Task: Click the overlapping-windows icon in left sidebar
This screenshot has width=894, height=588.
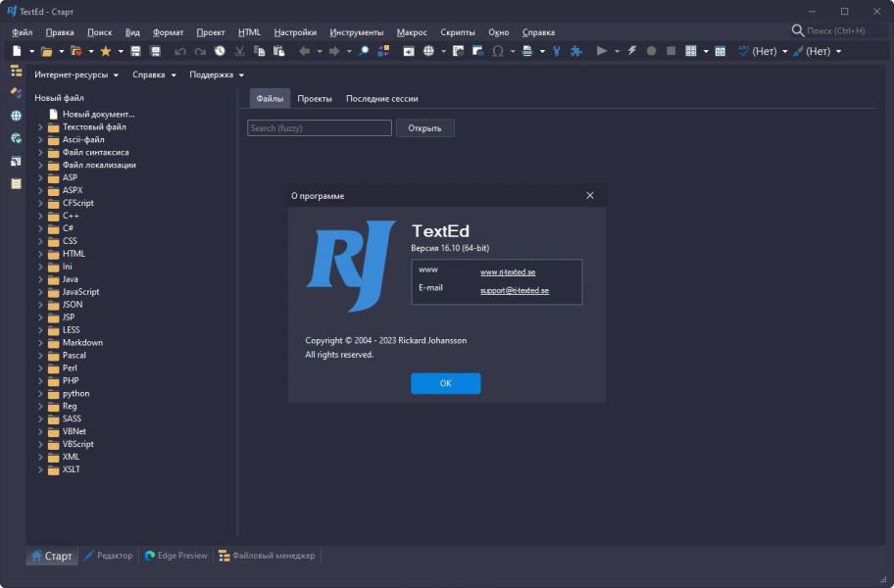Action: [16, 162]
